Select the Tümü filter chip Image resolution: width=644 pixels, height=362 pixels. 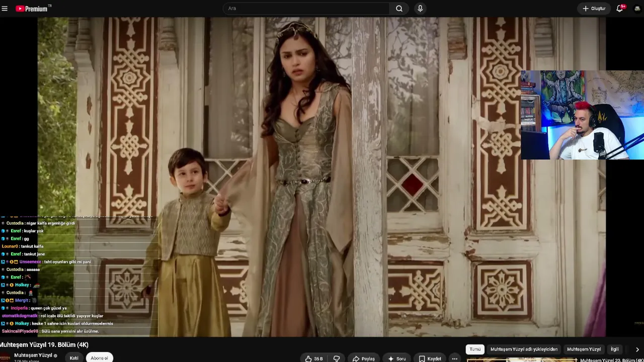point(475,349)
